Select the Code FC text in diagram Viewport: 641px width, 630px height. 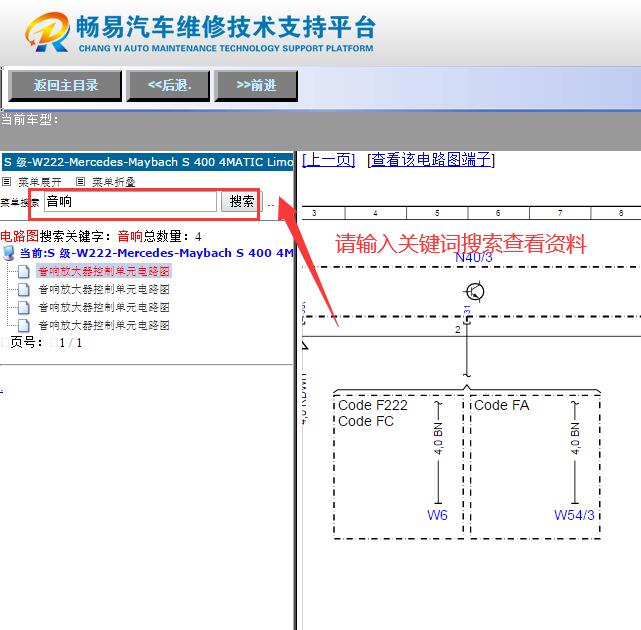tap(366, 421)
